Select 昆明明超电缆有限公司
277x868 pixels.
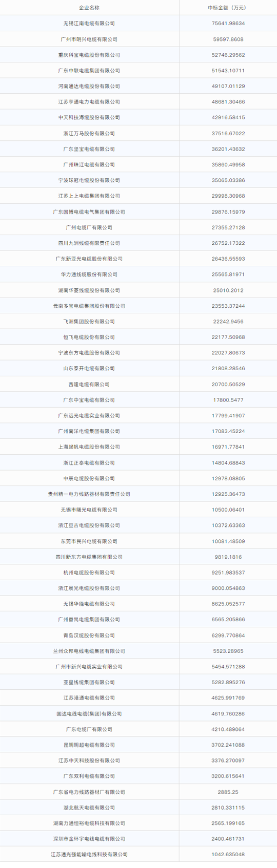[89, 745]
